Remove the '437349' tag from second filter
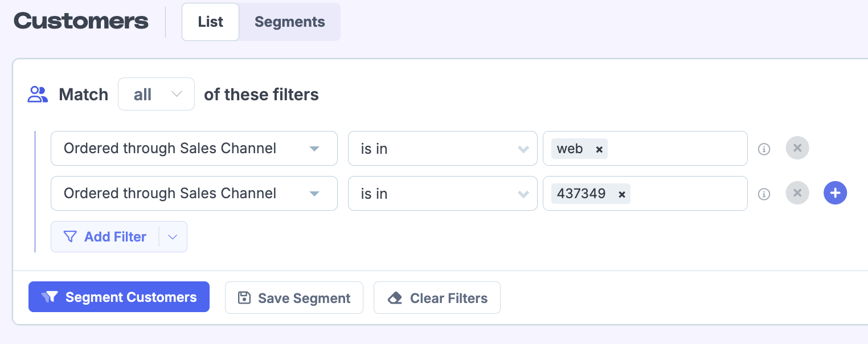The width and height of the screenshot is (868, 344). click(622, 194)
